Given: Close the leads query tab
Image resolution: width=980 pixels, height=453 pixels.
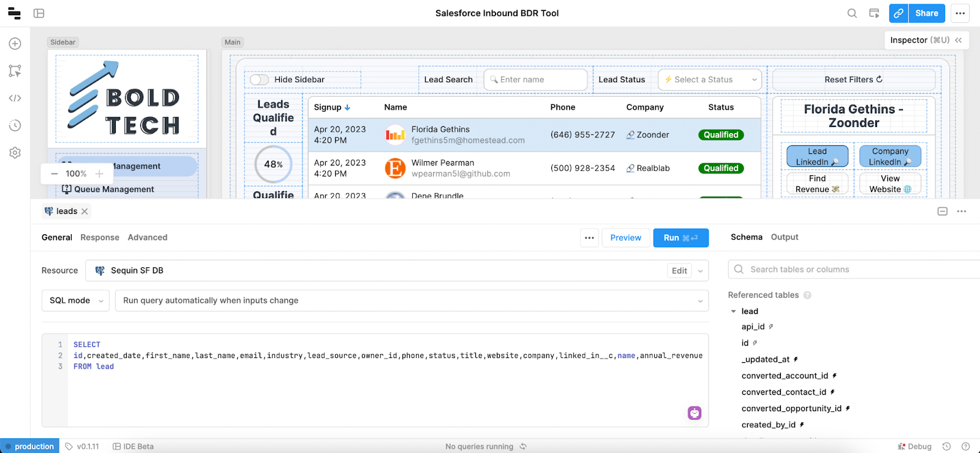Looking at the screenshot, I should 85,211.
